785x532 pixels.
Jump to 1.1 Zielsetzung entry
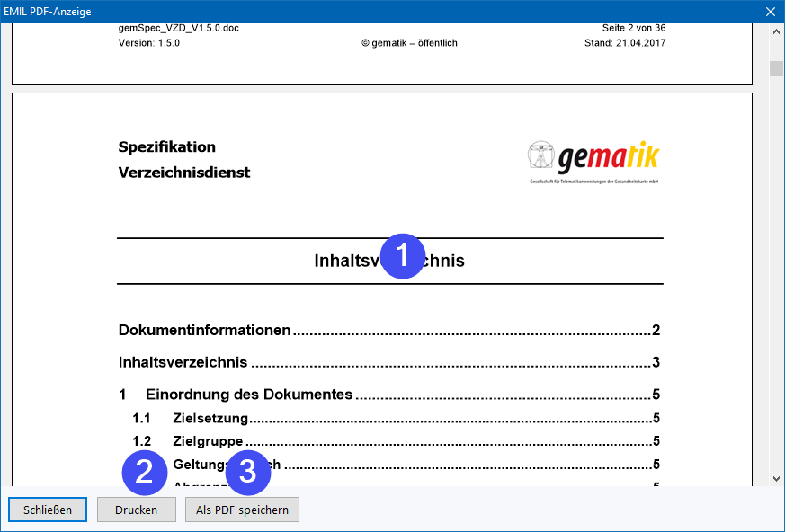(210, 418)
